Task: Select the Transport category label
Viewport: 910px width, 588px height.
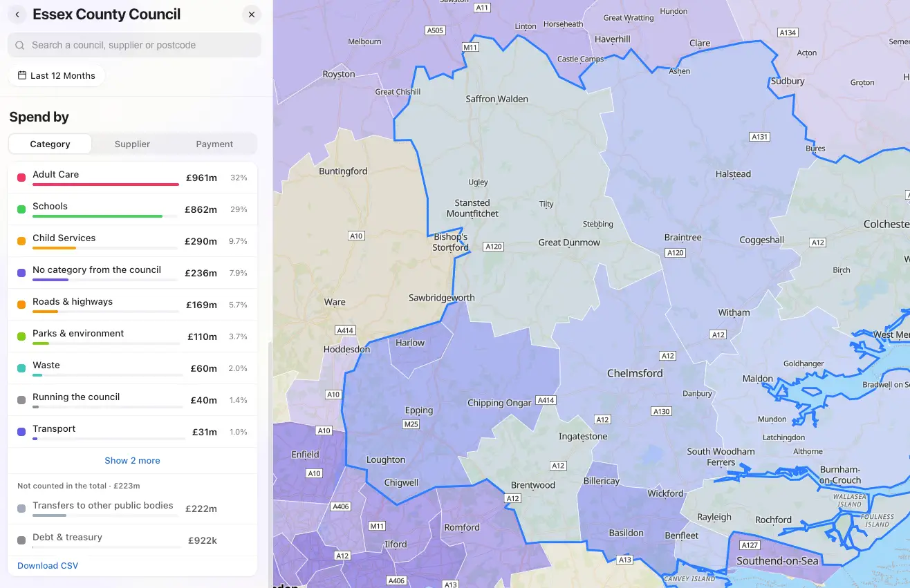Action: click(54, 428)
